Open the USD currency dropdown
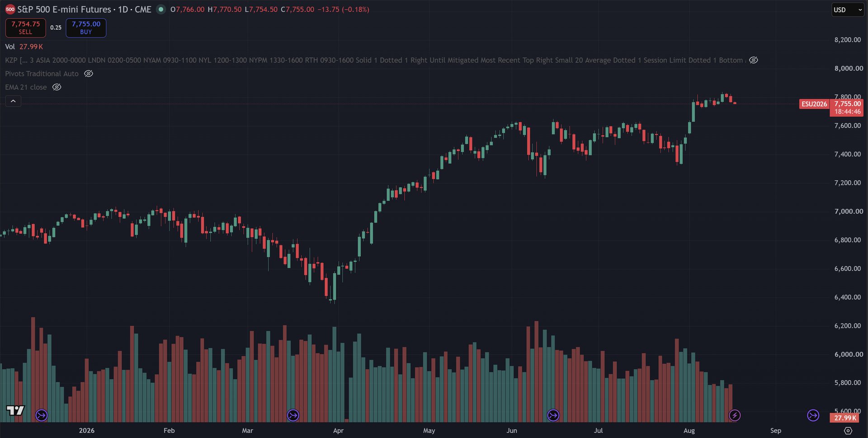This screenshot has width=868, height=438. pyautogui.click(x=848, y=10)
